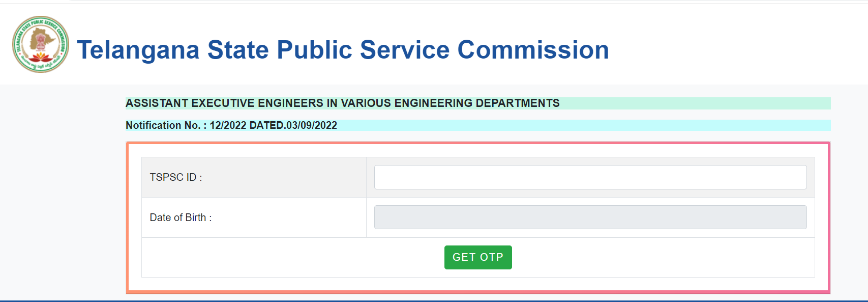Viewport: 868px width, 302px height.
Task: Click the Notification No. 12/2022 banner
Action: [x=478, y=125]
